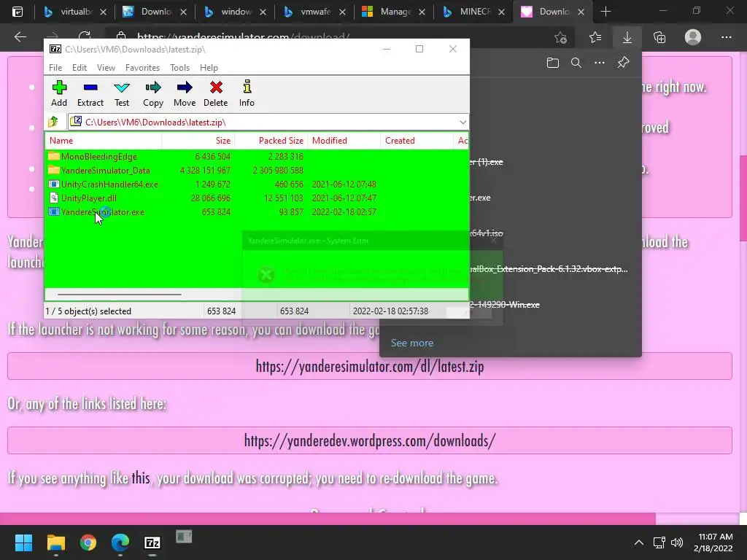
Task: Open more options in downloads panel
Action: click(x=600, y=63)
